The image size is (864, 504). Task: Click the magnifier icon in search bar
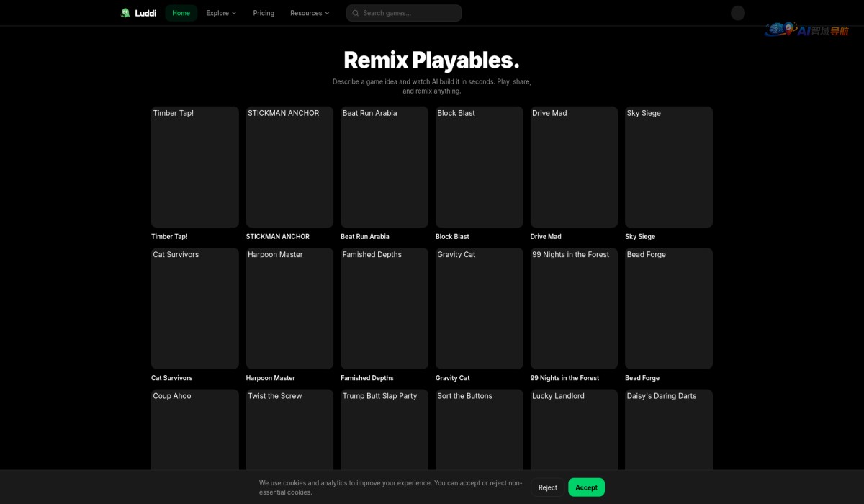click(356, 13)
